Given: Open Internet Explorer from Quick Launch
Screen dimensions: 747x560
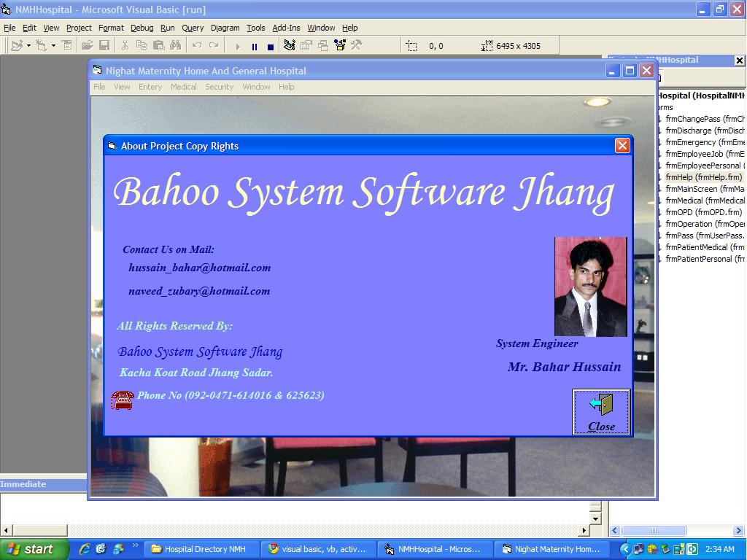Looking at the screenshot, I should pos(85,549).
